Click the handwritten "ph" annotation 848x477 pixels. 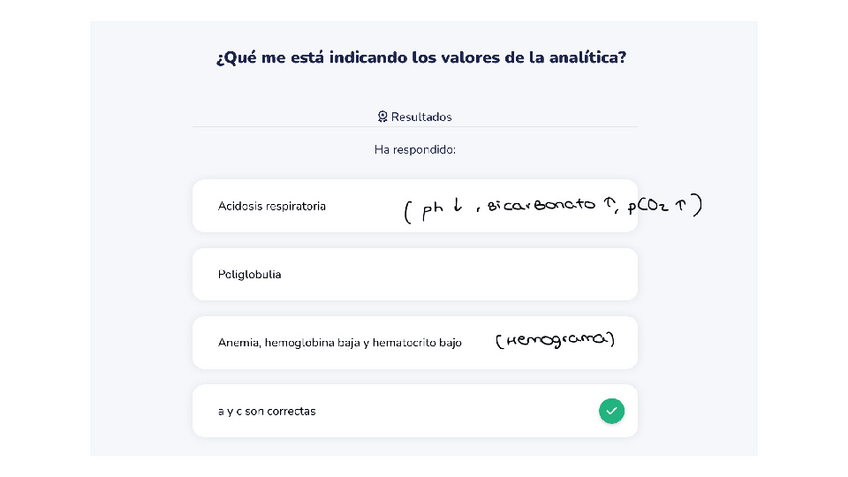point(431,211)
